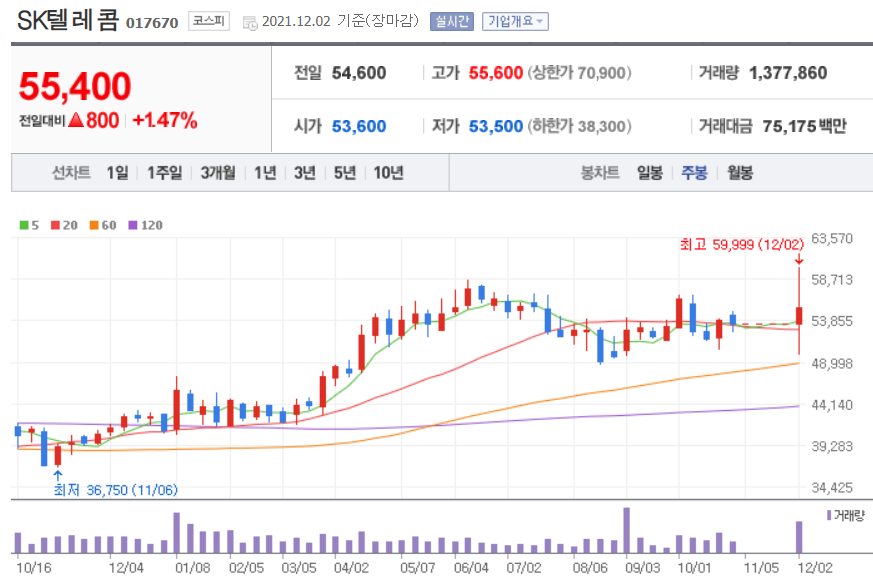873x587 pixels.
Task: Select the 1일 line chart tab
Action: pos(117,173)
